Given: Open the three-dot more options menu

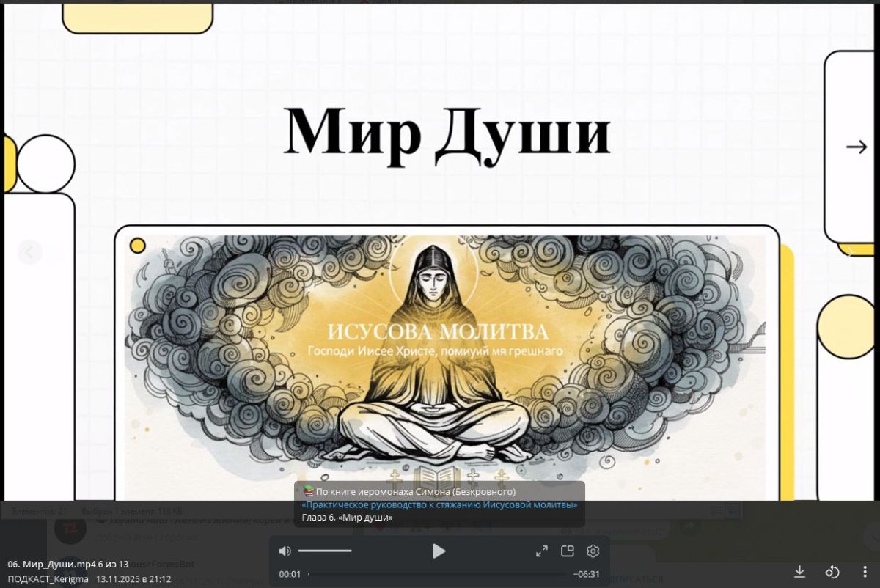Looking at the screenshot, I should [x=865, y=572].
